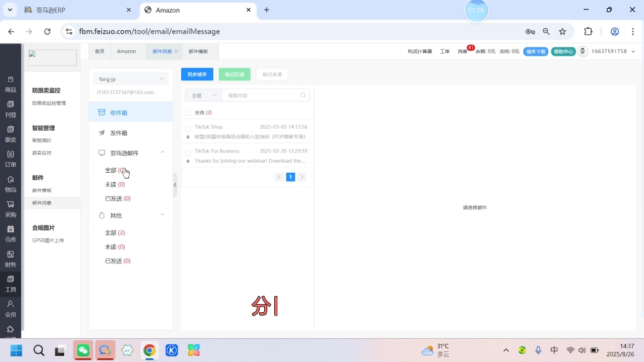Viewport: 644px width, 362px height.
Task: Click the 同步邮件 button
Action: pos(197,74)
